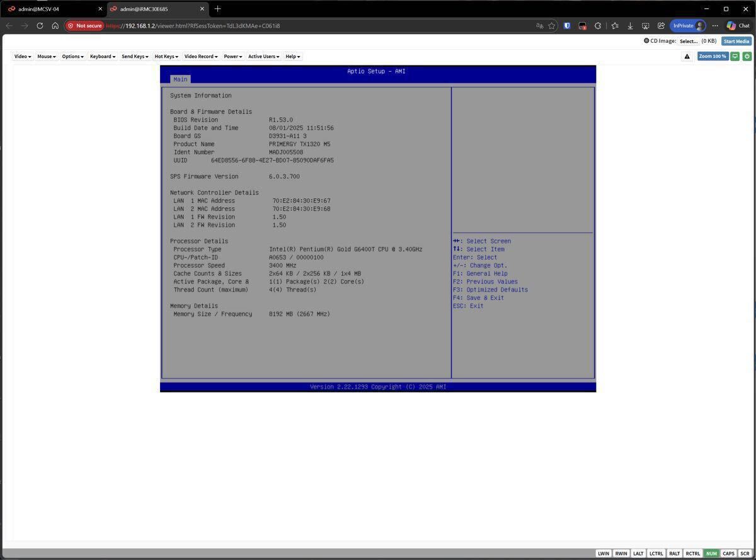Image resolution: width=756 pixels, height=560 pixels.
Task: Close the admin@MCSV-04 tab
Action: pos(100,9)
